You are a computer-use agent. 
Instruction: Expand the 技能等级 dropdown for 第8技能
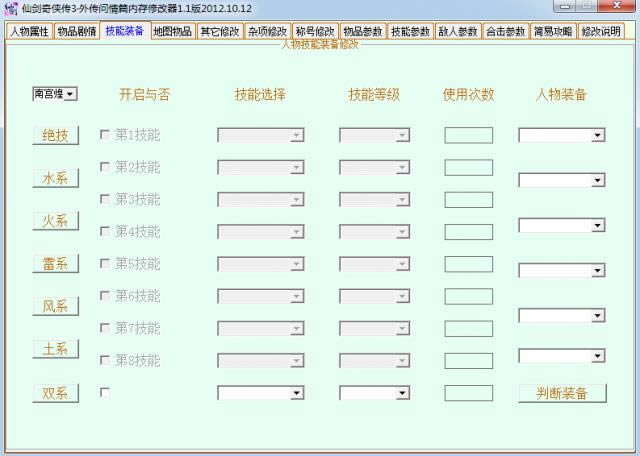374,361
